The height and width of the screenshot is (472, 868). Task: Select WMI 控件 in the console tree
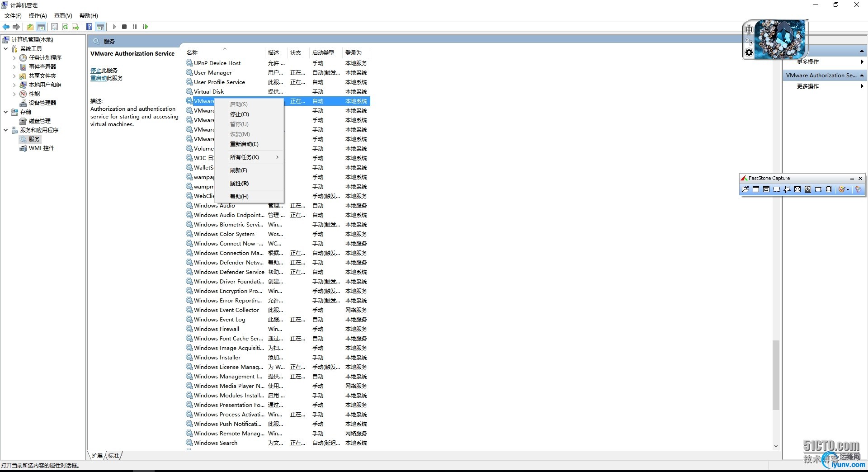click(42, 148)
